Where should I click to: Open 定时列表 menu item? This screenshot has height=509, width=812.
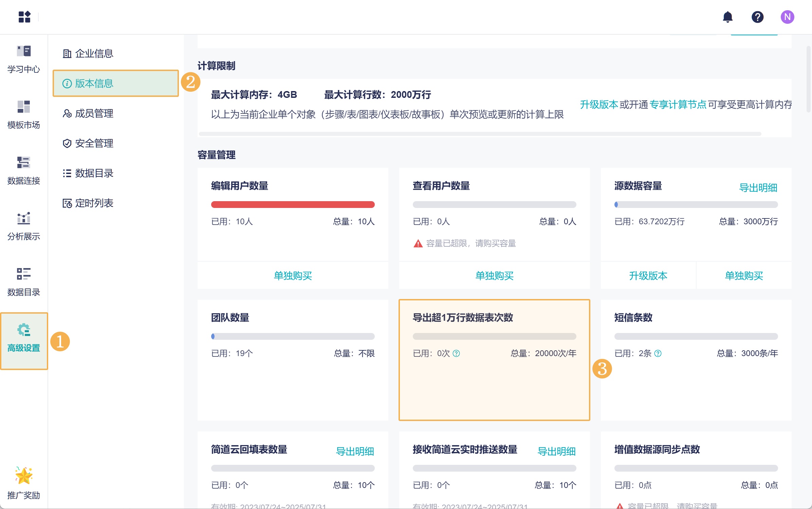pyautogui.click(x=94, y=203)
